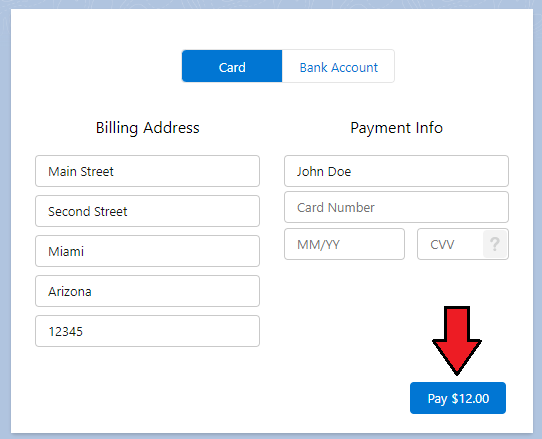542x439 pixels.
Task: Focus the Second Street address field
Action: [x=147, y=211]
